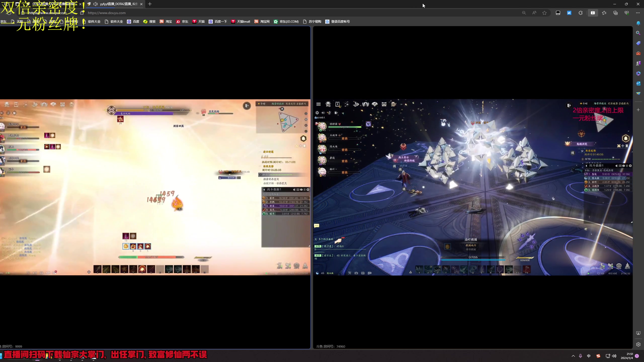Viewport: 644px width, 362px height.
Task: Open the 苏宁易购 bookmark
Action: coord(312,22)
